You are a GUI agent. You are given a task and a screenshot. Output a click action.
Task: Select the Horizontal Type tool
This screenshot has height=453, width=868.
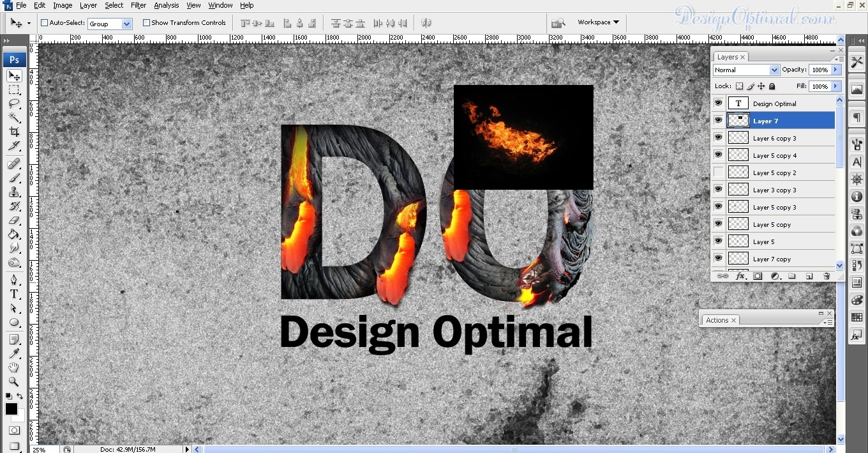tap(14, 294)
